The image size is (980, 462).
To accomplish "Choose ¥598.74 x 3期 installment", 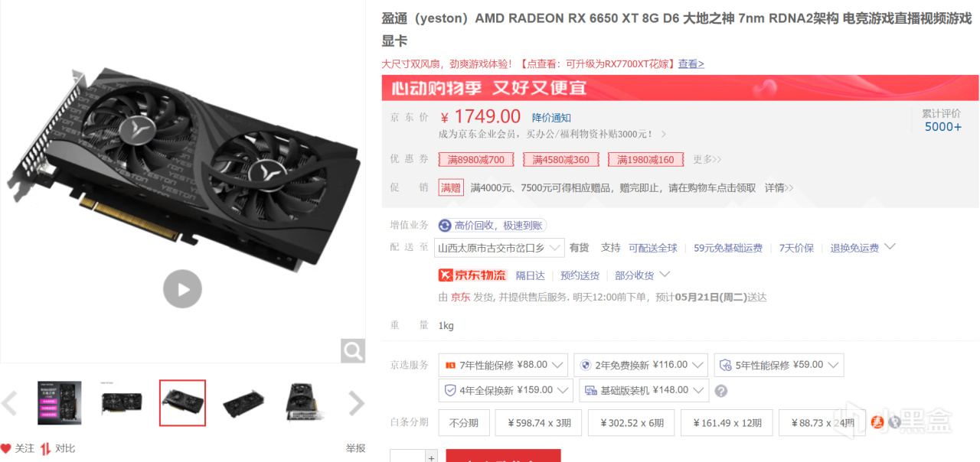I will (538, 423).
